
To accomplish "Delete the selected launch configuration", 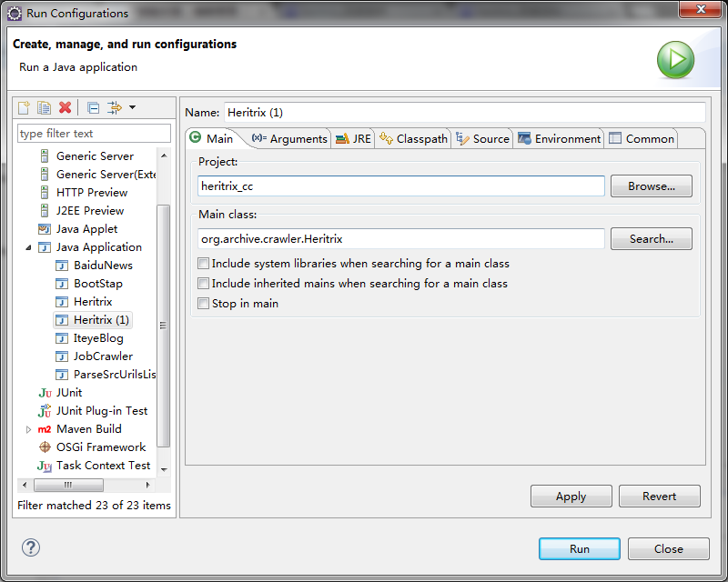I will pos(65,107).
